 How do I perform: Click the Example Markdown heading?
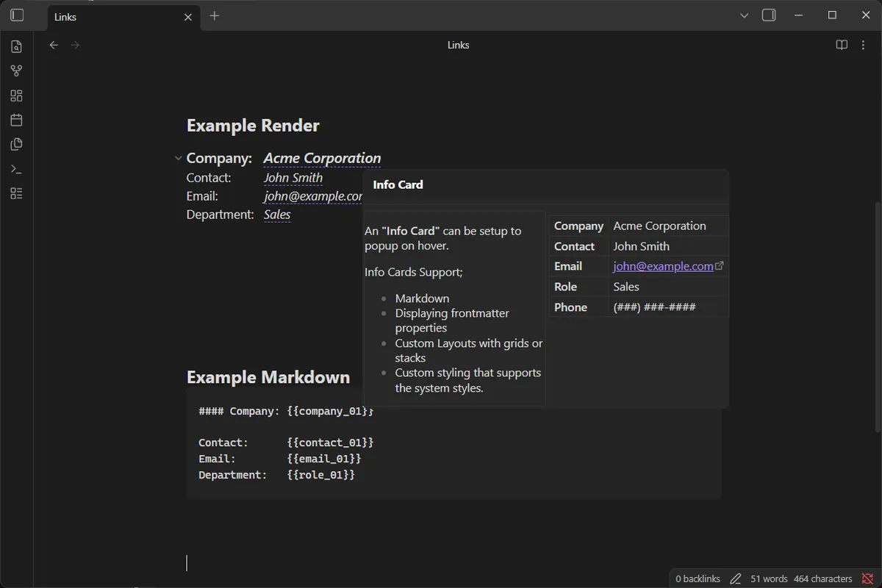coord(268,377)
